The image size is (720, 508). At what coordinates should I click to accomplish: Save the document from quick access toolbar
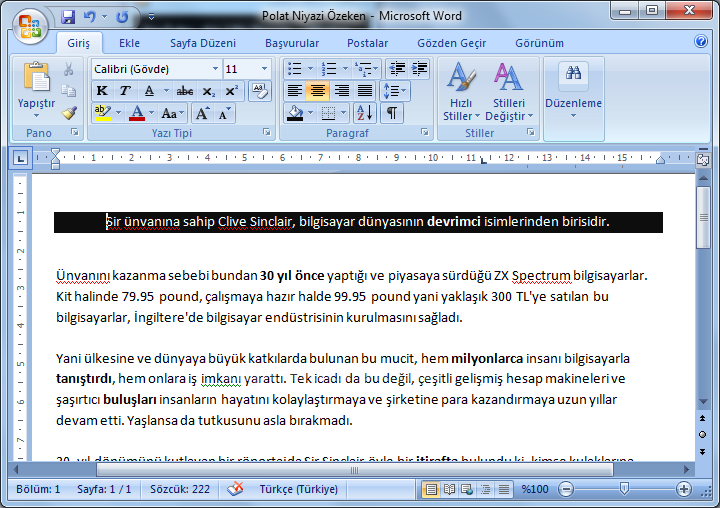68,17
